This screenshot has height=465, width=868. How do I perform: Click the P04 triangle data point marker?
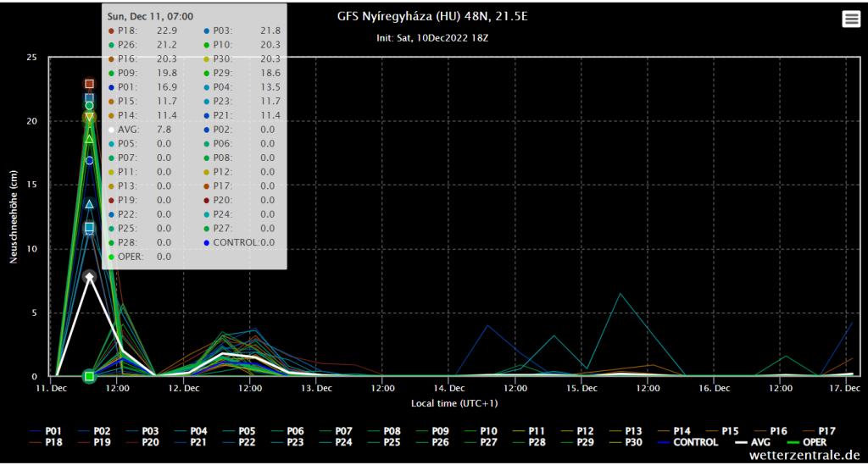(x=89, y=204)
